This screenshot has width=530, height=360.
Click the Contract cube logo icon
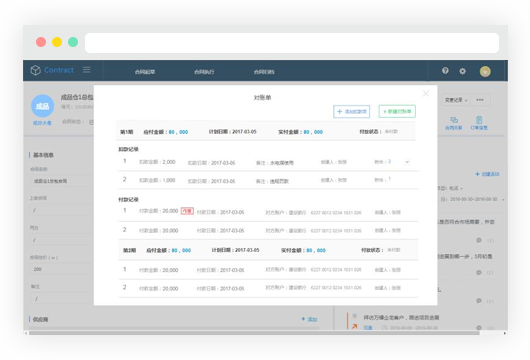pos(35,70)
